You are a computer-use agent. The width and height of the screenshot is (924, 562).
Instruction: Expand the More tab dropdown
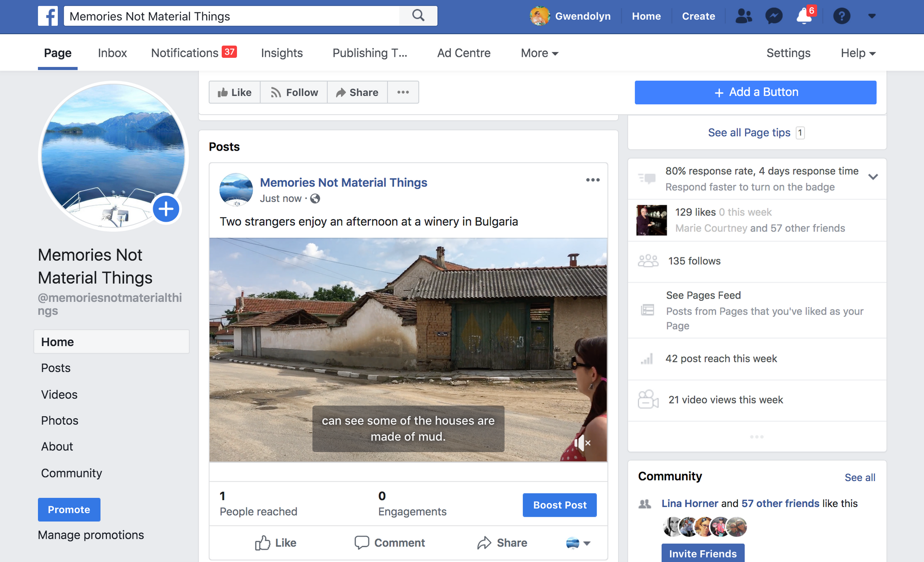coord(540,53)
